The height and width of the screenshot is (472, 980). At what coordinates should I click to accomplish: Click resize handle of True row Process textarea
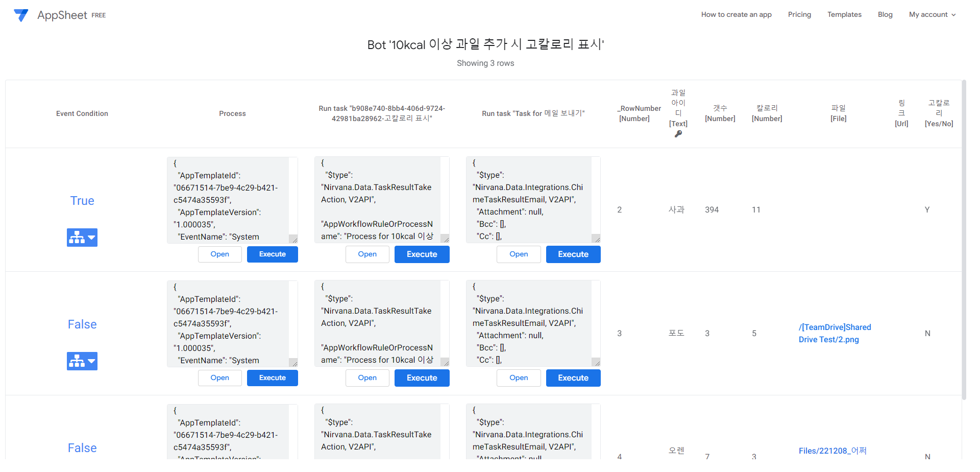click(x=293, y=239)
